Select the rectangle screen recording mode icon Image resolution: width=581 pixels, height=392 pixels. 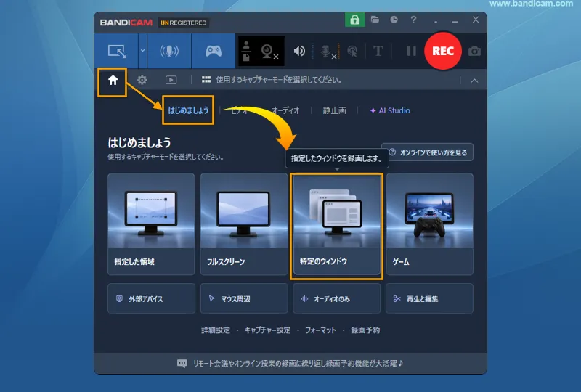tap(117, 51)
